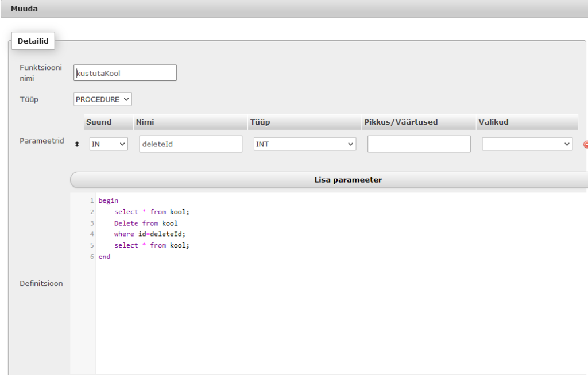This screenshot has height=375, width=588.
Task: Click the Definitsioon label
Action: click(x=41, y=284)
